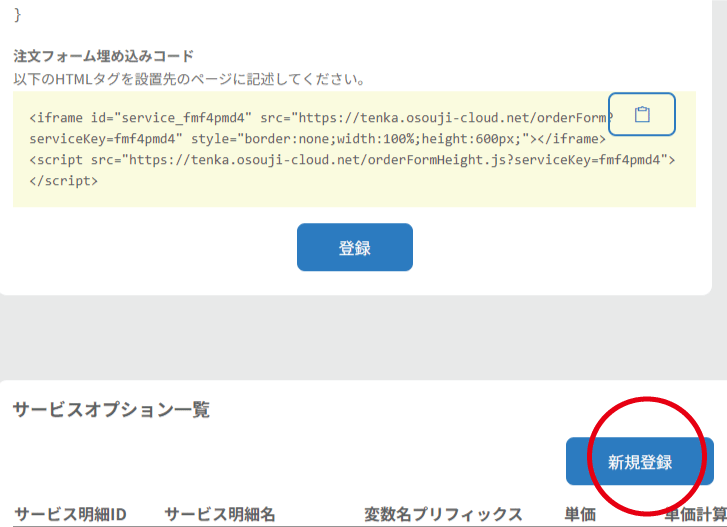
Task: Click the 以下のHTMLタグ instruction text
Action: (x=188, y=78)
